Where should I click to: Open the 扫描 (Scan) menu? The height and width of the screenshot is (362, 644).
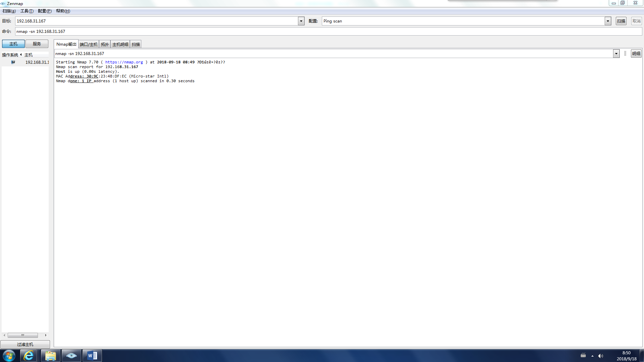(x=9, y=11)
